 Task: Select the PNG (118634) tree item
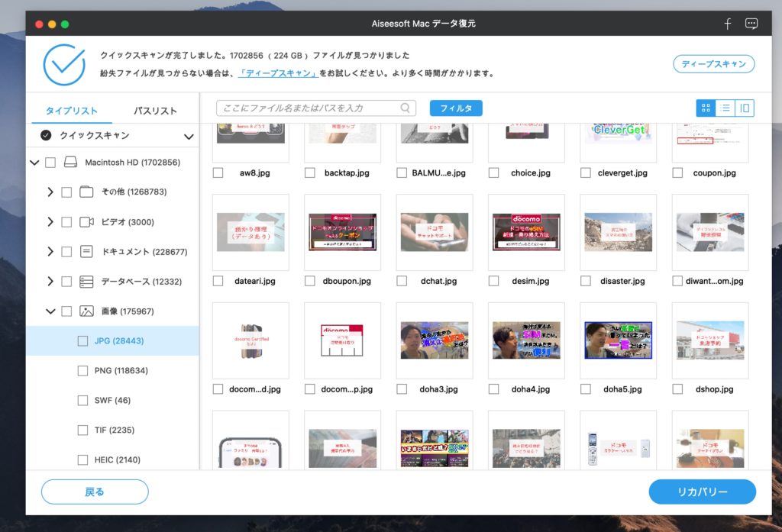[x=113, y=371]
